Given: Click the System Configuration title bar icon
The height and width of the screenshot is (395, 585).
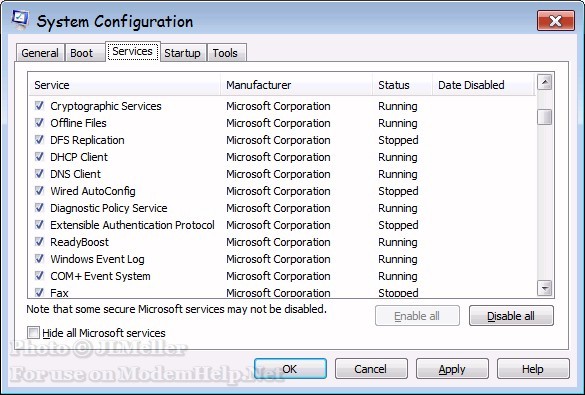Looking at the screenshot, I should (x=20, y=20).
